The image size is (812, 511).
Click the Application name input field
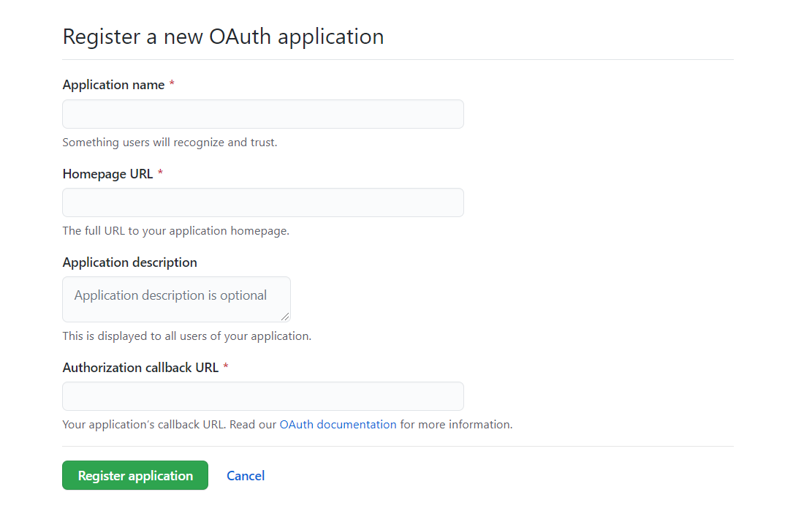263,114
